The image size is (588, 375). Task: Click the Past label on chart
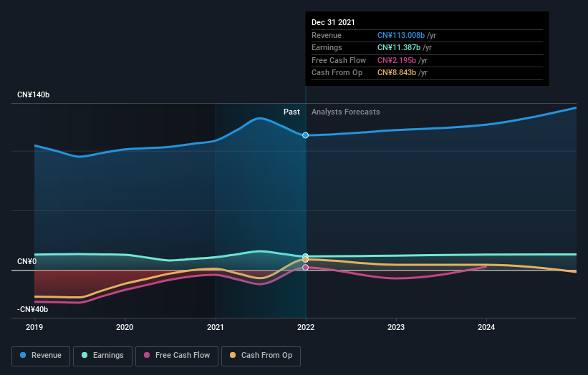pos(291,112)
